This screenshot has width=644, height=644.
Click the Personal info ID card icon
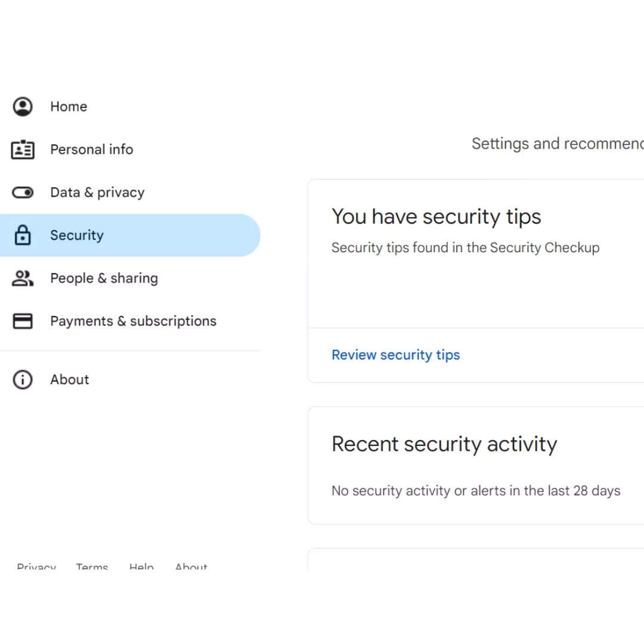(23, 150)
